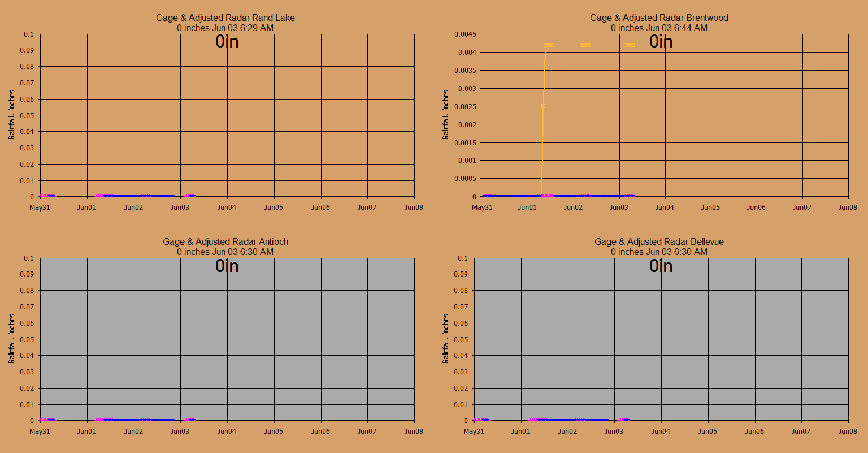This screenshot has width=868, height=453.
Task: Click the Jun06 x-axis label in Antioch chart
Action: 321,432
